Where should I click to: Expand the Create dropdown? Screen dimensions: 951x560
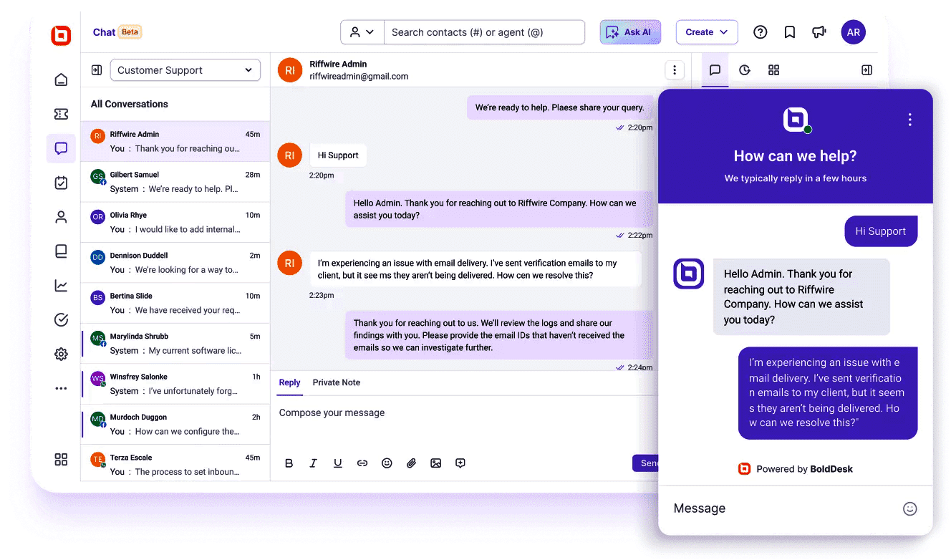coord(707,32)
